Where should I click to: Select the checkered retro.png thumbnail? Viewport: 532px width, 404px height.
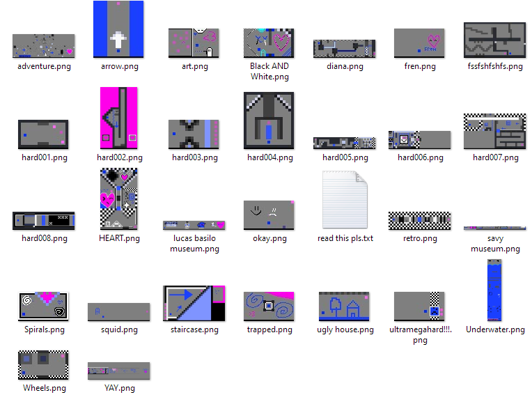tap(419, 221)
